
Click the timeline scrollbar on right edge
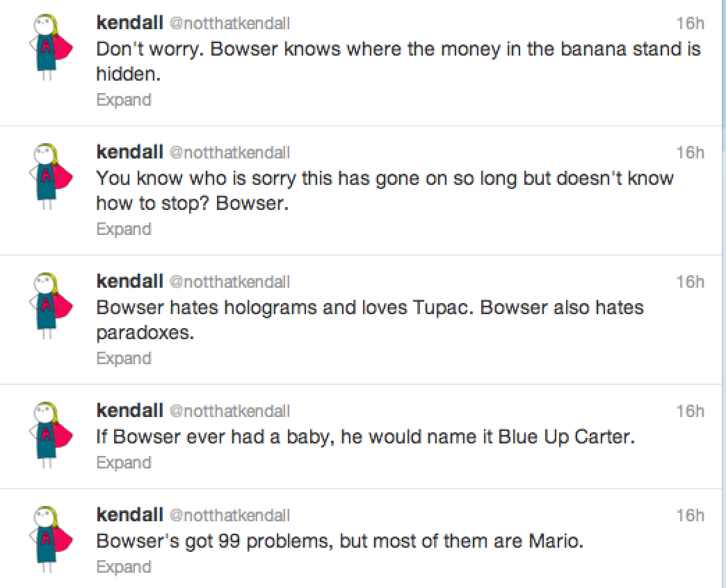pyautogui.click(x=724, y=294)
